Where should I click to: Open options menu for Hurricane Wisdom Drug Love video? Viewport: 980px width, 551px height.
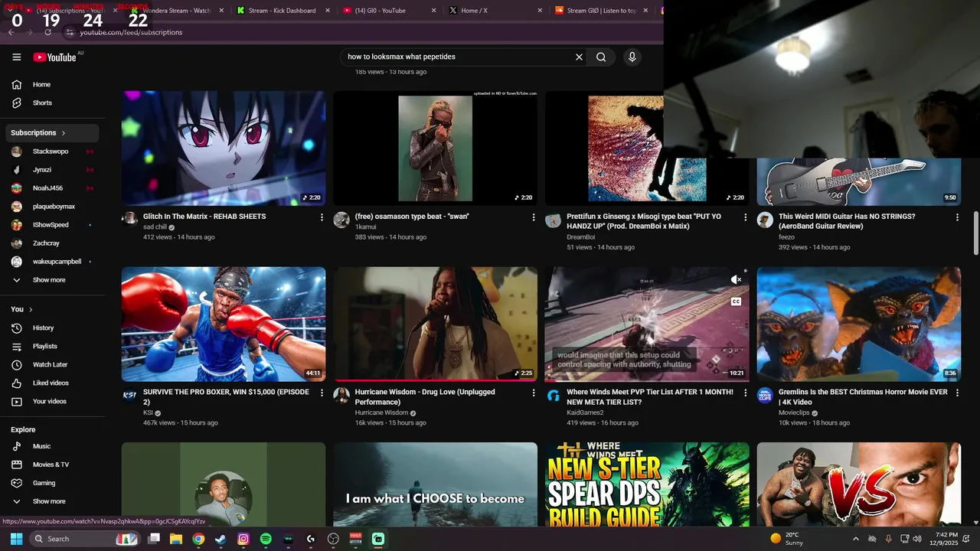(534, 393)
